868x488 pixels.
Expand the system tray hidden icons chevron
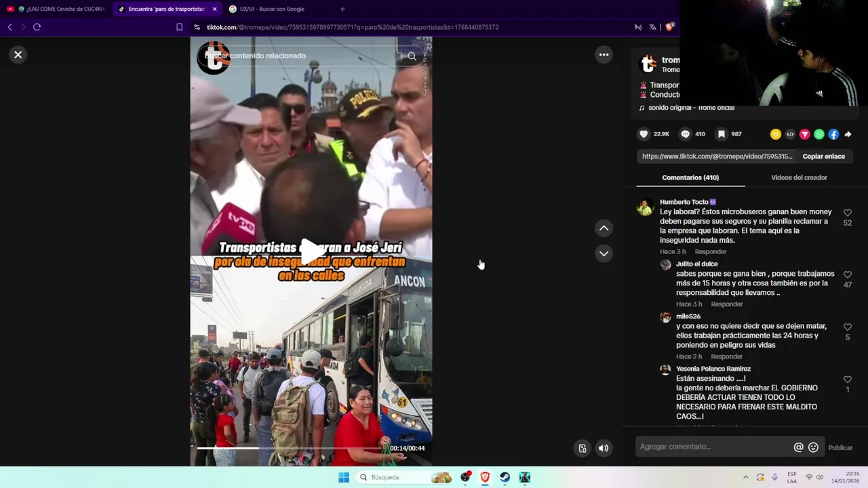click(745, 477)
